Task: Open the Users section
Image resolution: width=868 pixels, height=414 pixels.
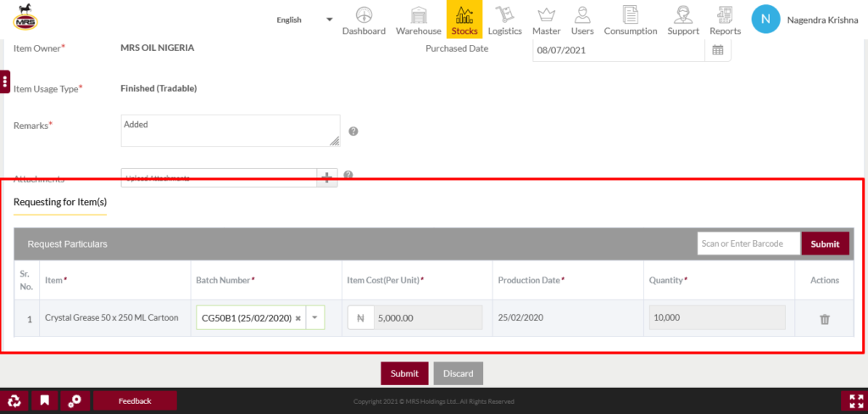Action: pos(582,20)
